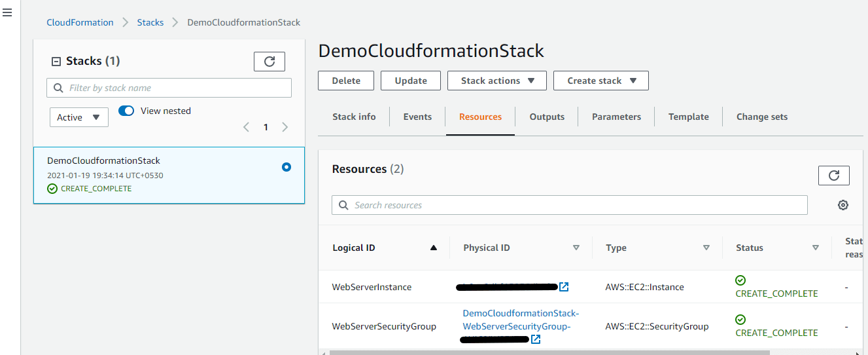Image resolution: width=868 pixels, height=355 pixels.
Task: Open Stack actions dropdown
Action: click(x=498, y=81)
